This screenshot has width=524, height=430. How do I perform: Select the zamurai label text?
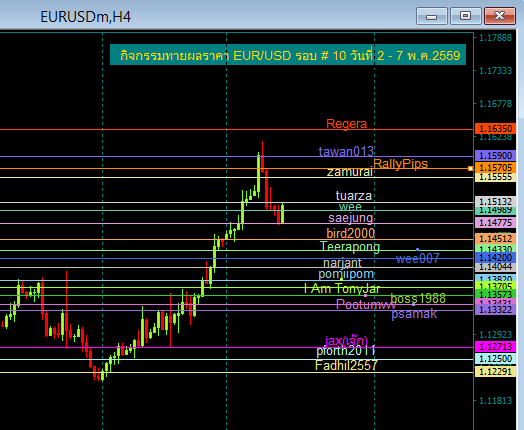coord(350,172)
